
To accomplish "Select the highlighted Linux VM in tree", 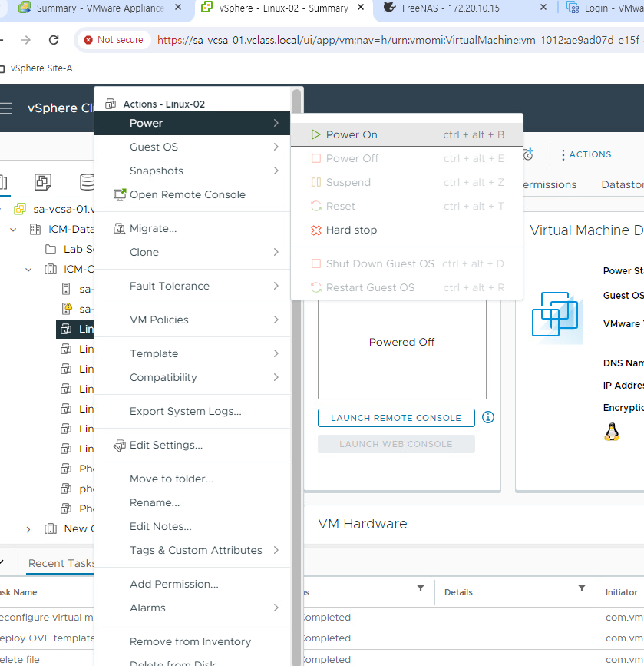I will [74, 330].
